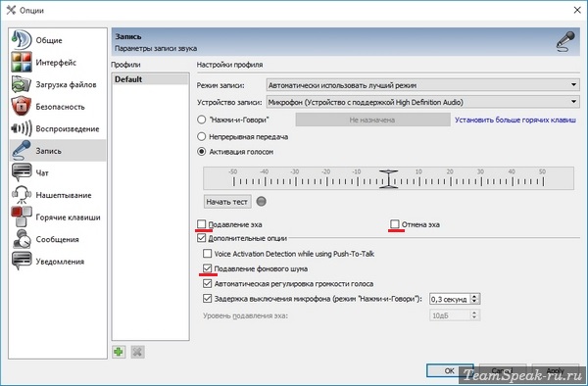Add a new profile with green plus

coord(119,352)
